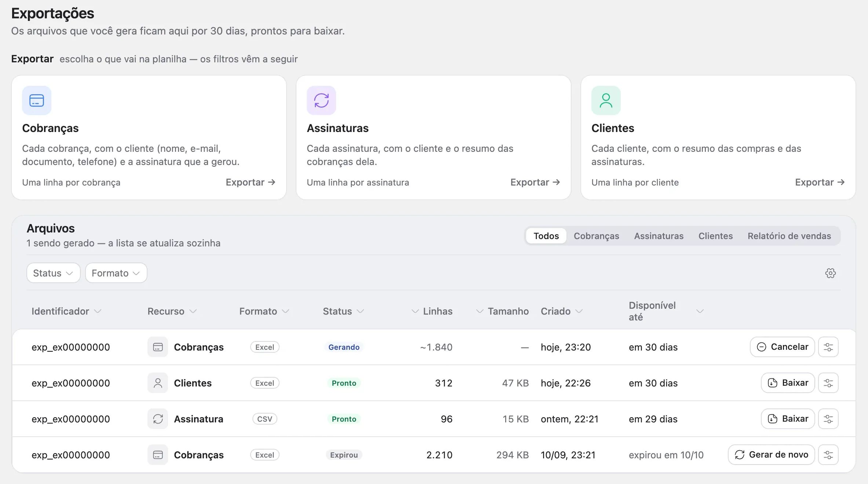Switch to Relatório de vendas tab

[x=789, y=236]
